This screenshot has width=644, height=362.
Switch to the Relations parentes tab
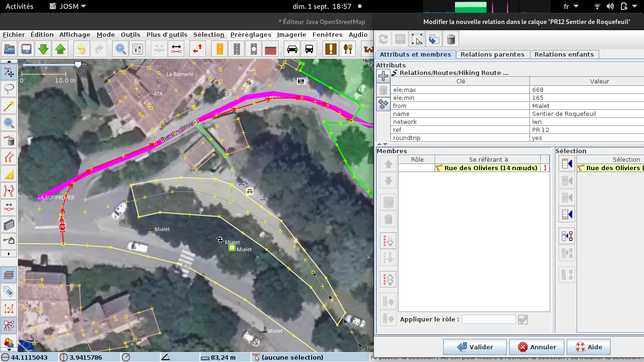492,55
